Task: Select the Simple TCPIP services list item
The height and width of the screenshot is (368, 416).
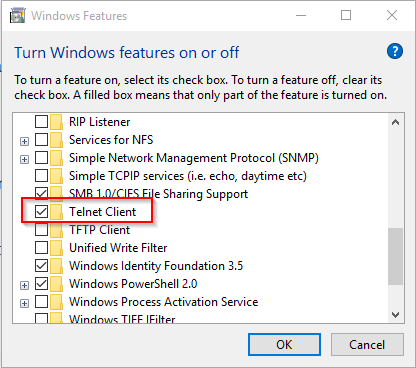Action: [x=188, y=176]
